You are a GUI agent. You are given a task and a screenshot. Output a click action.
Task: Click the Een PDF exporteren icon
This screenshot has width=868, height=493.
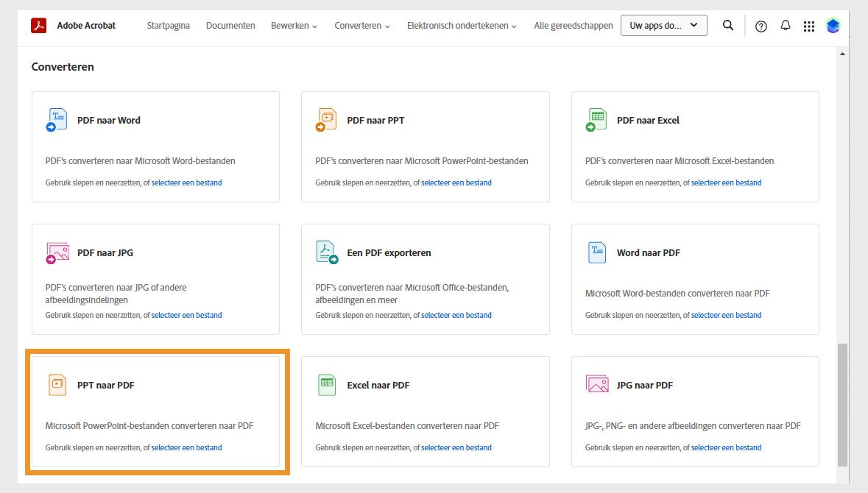326,252
